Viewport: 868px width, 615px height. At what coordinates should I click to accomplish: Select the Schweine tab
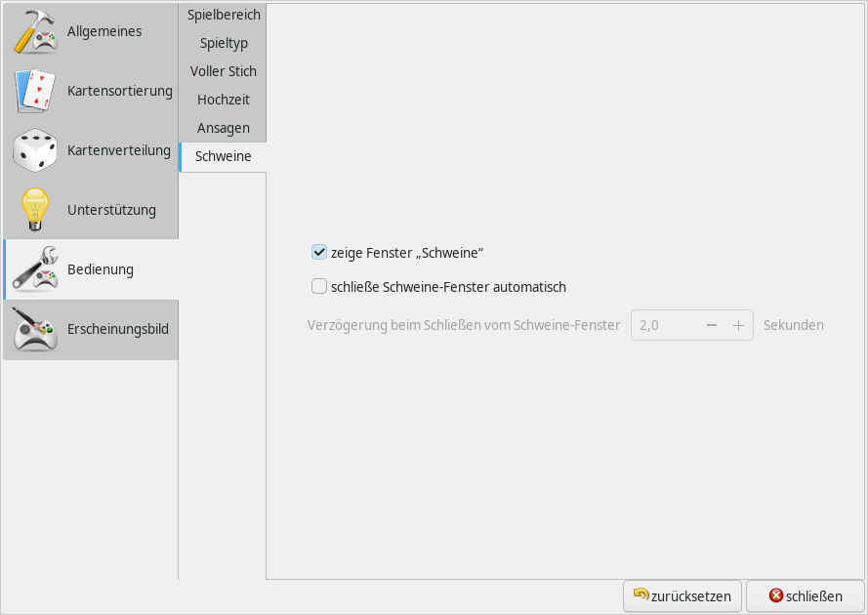224,157
